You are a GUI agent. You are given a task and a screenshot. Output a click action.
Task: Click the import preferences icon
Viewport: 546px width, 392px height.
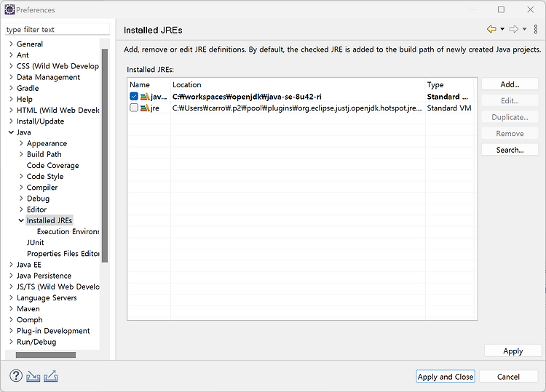[33, 376]
